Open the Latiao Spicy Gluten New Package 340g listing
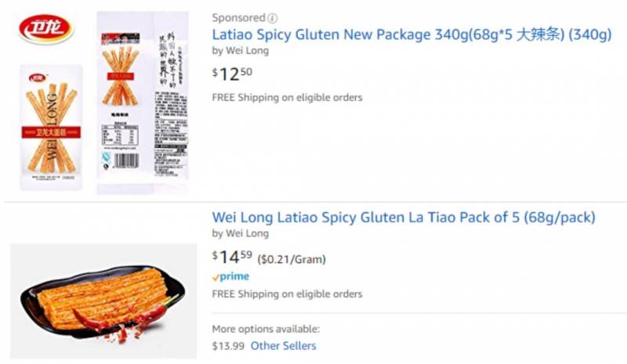 [x=411, y=35]
